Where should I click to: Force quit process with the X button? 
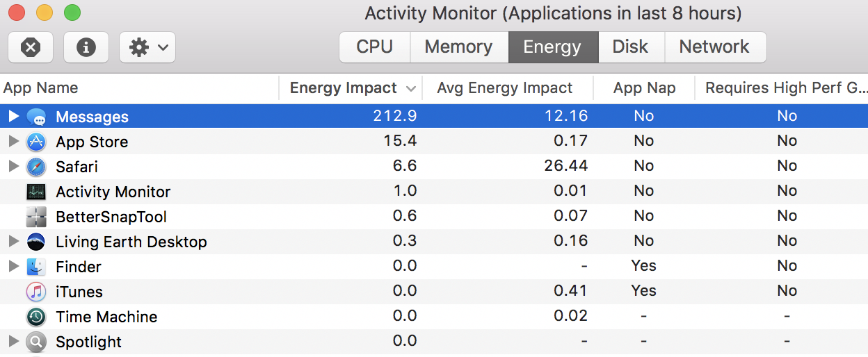click(x=31, y=47)
